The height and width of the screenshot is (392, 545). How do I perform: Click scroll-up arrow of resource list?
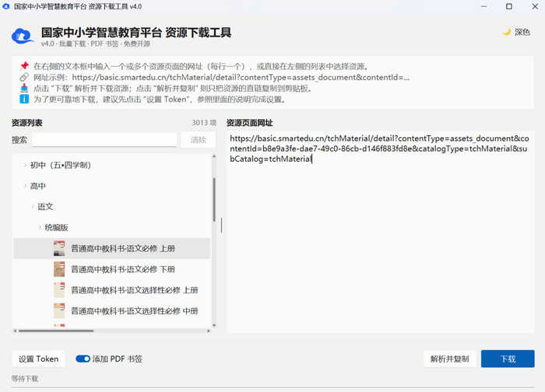(214, 156)
